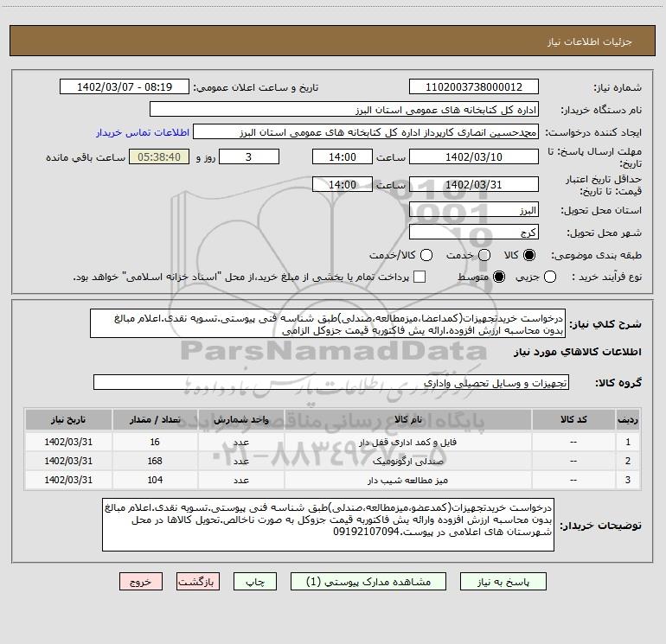This screenshot has width=666, height=644.
Task: Tick the اسناد خزانه اسلامی payment checkbox
Action: [x=419, y=277]
